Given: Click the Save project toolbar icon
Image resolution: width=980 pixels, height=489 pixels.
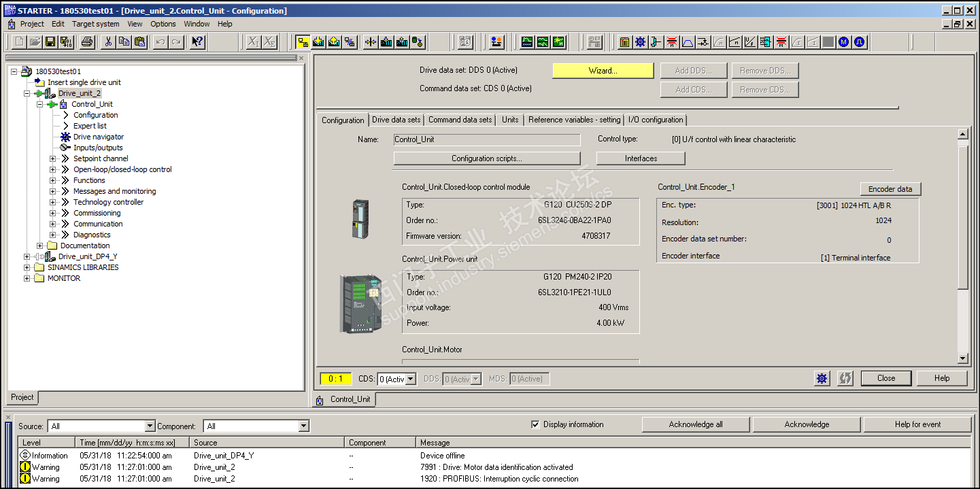Looking at the screenshot, I should coord(50,42).
